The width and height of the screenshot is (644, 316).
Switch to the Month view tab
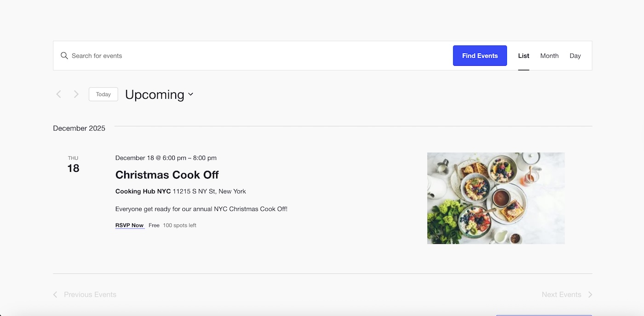point(549,56)
